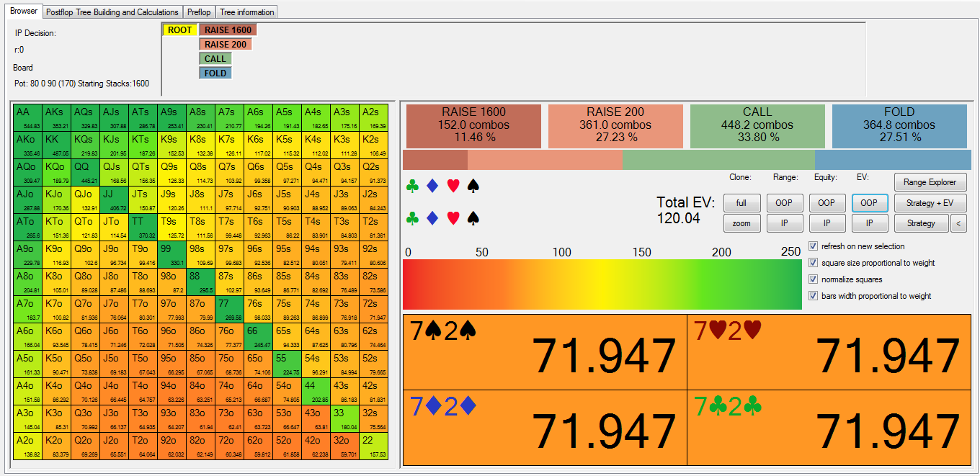Show IP EV
The image size is (980, 476).
click(870, 223)
